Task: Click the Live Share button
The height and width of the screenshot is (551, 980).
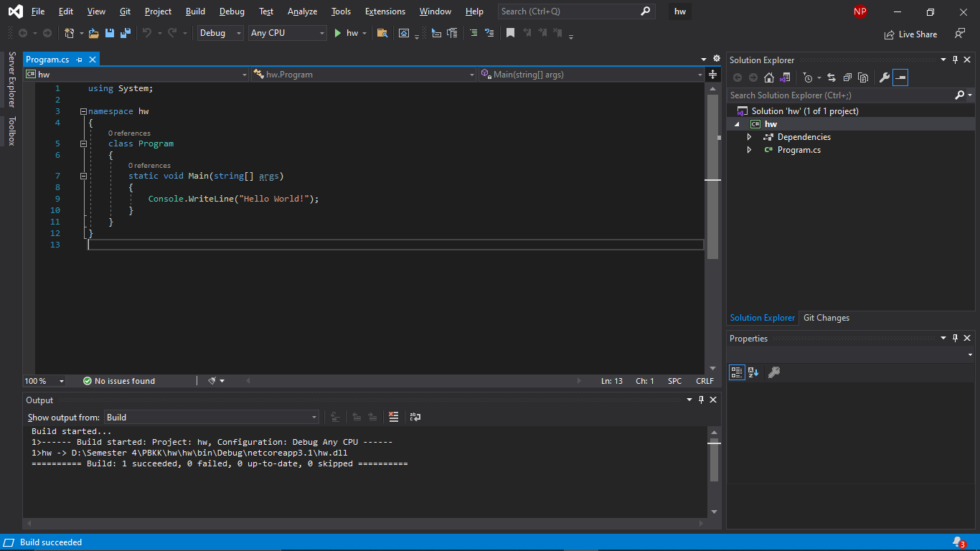Action: [911, 34]
